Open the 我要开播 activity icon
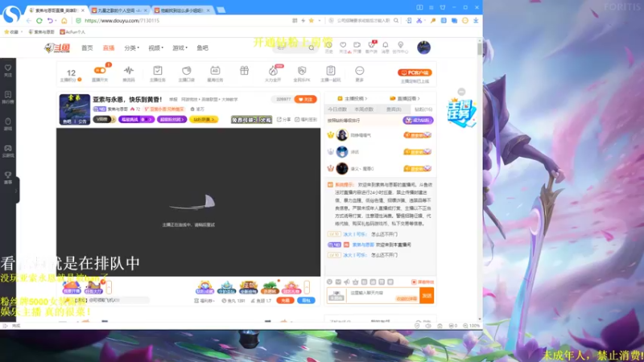Screen dimensions: 644x362 tap(72, 287)
